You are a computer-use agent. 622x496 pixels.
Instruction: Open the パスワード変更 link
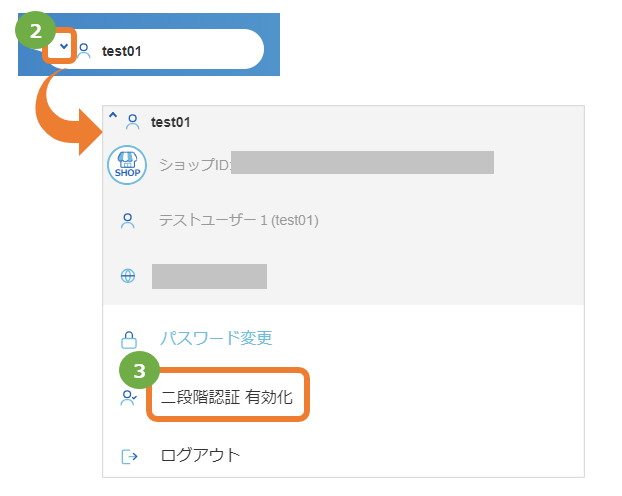216,338
